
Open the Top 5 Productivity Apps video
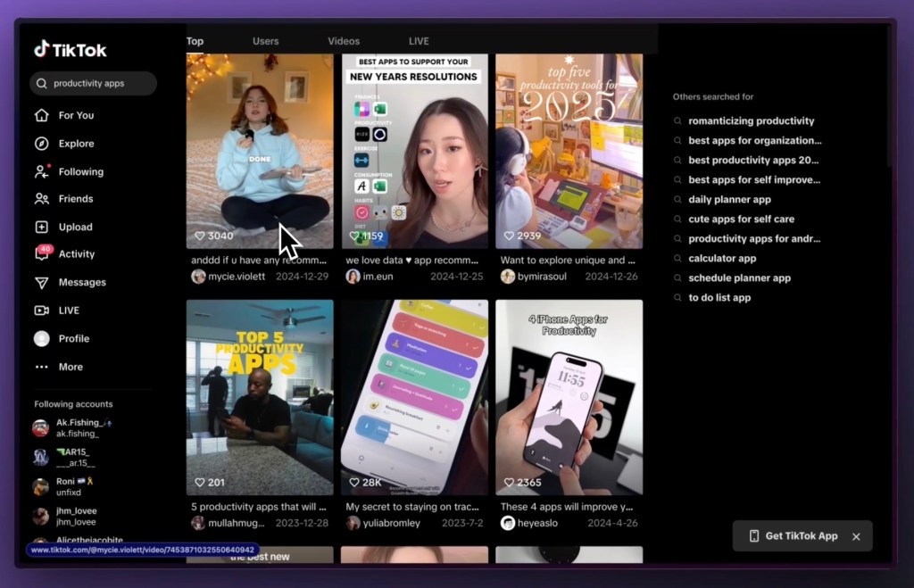coord(260,397)
